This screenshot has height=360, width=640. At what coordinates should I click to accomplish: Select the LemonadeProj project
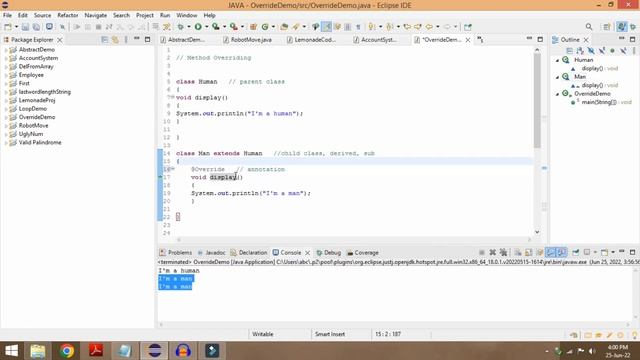[x=37, y=100]
